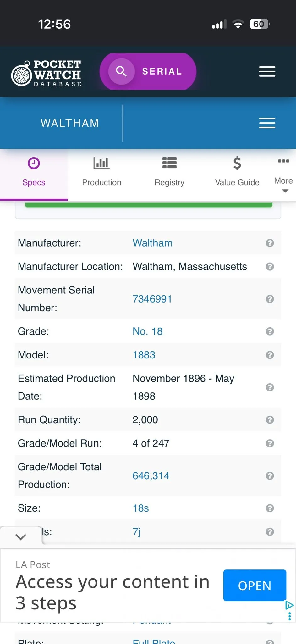This screenshot has width=296, height=644.
Task: Open the Pocket Watch Database logo home
Action: point(46,73)
